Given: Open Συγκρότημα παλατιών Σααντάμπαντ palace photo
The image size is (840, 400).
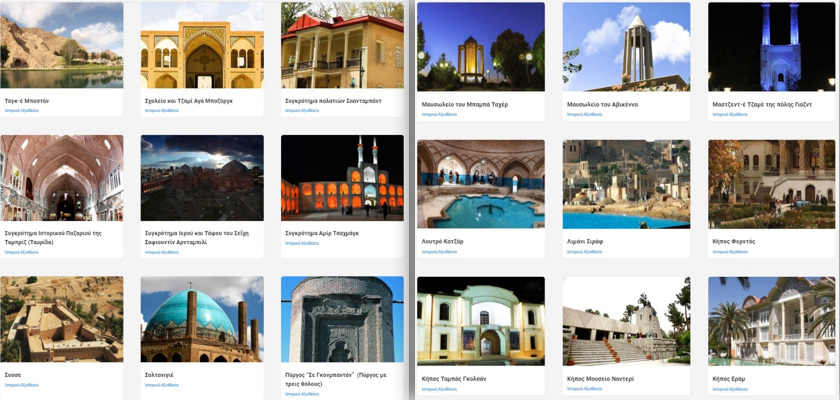Looking at the screenshot, I should [x=342, y=45].
